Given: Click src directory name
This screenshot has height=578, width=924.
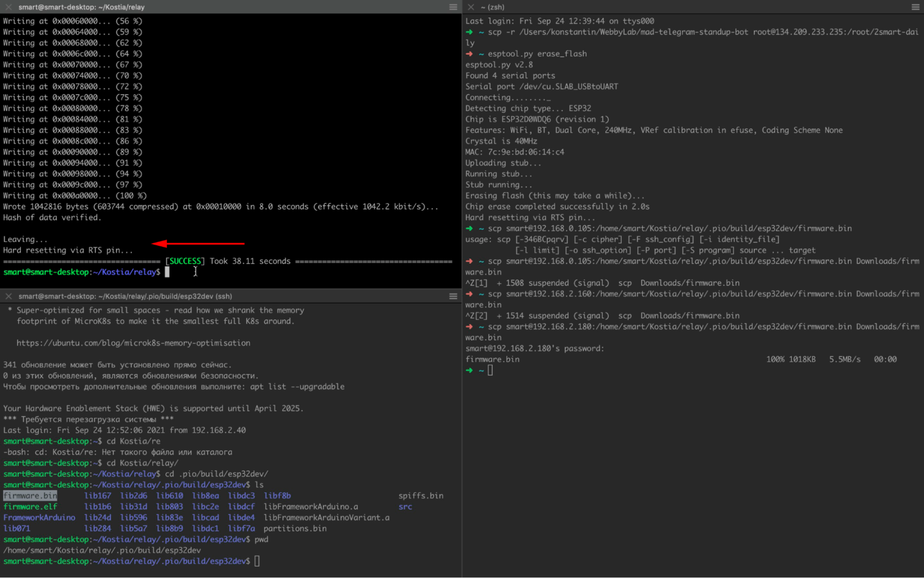Looking at the screenshot, I should pos(405,506).
